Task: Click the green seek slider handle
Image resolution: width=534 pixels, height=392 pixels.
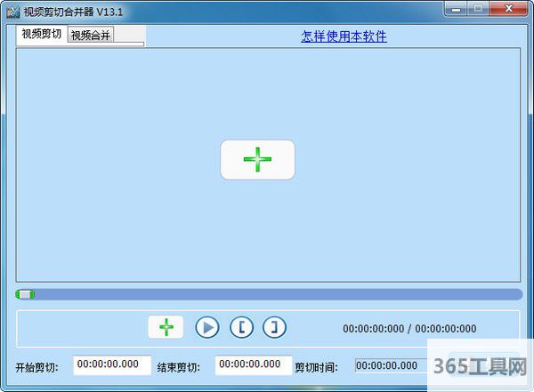Action: coord(26,294)
